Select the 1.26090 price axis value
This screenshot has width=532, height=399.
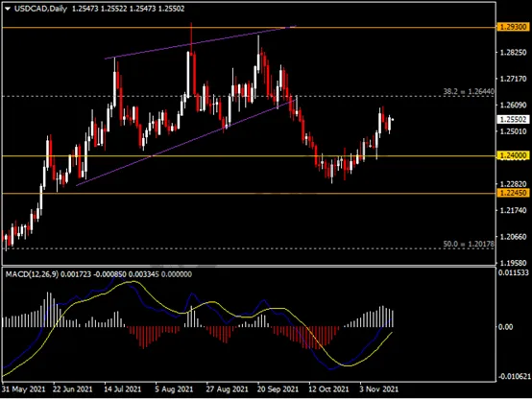click(x=514, y=106)
